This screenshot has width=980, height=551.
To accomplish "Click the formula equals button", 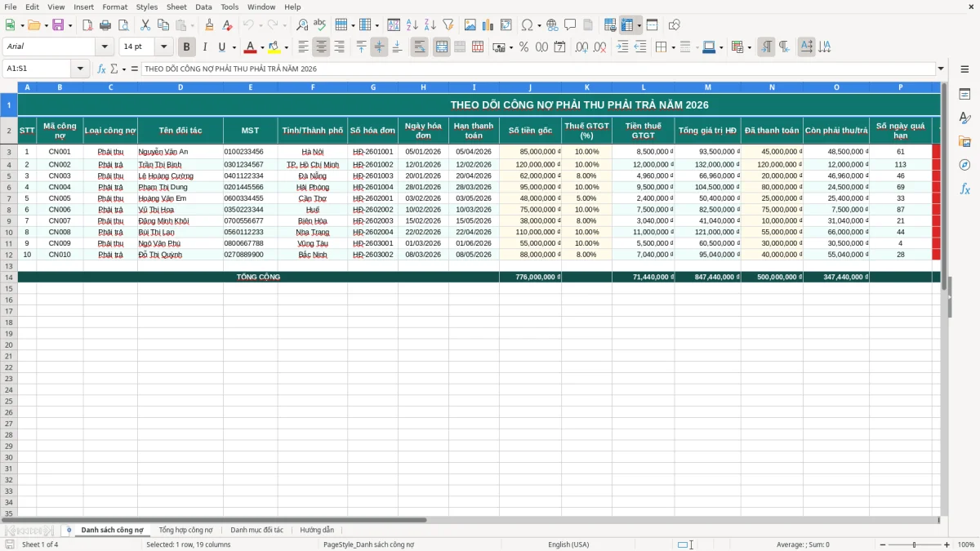I will pos(134,69).
